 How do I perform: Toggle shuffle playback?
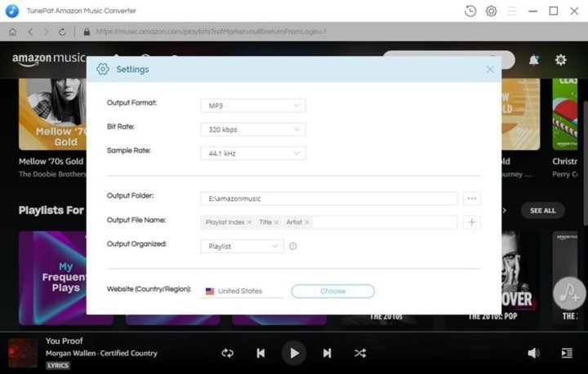(x=360, y=353)
